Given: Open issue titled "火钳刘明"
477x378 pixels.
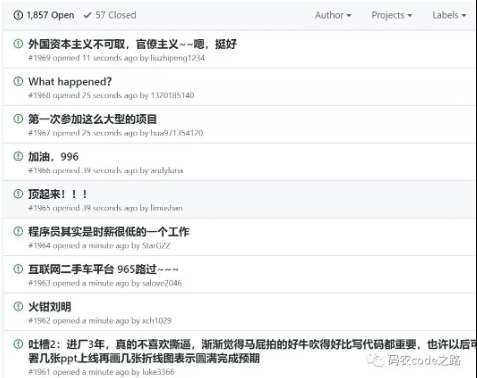Looking at the screenshot, I should pos(49,307).
